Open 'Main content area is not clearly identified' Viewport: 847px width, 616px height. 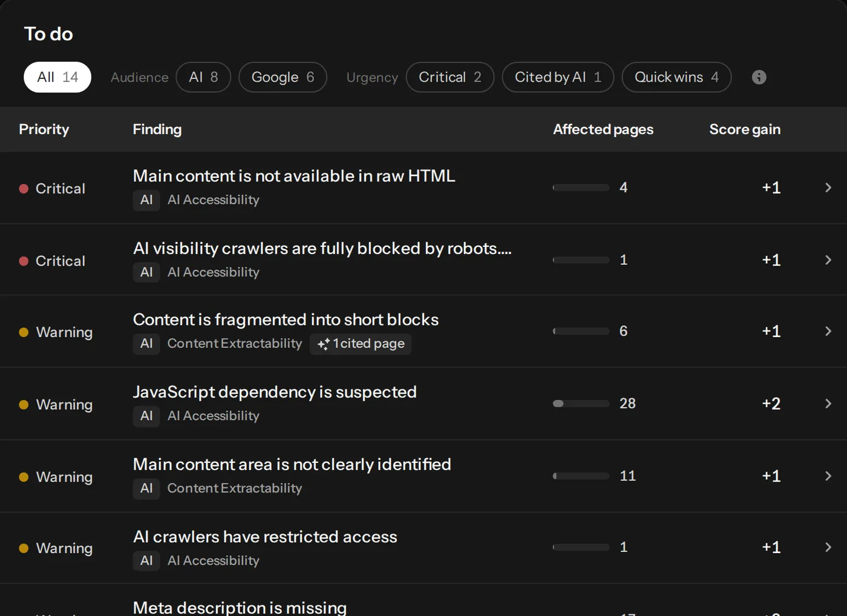pyautogui.click(x=292, y=465)
